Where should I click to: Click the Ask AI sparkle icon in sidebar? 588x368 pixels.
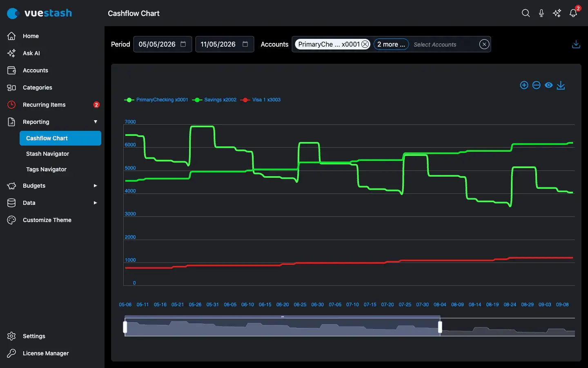[x=11, y=53]
